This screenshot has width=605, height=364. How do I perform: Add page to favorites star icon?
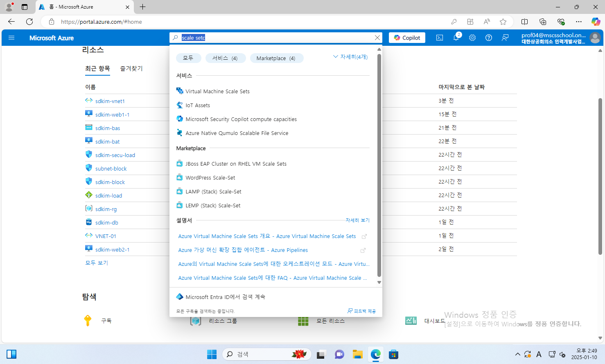(503, 22)
